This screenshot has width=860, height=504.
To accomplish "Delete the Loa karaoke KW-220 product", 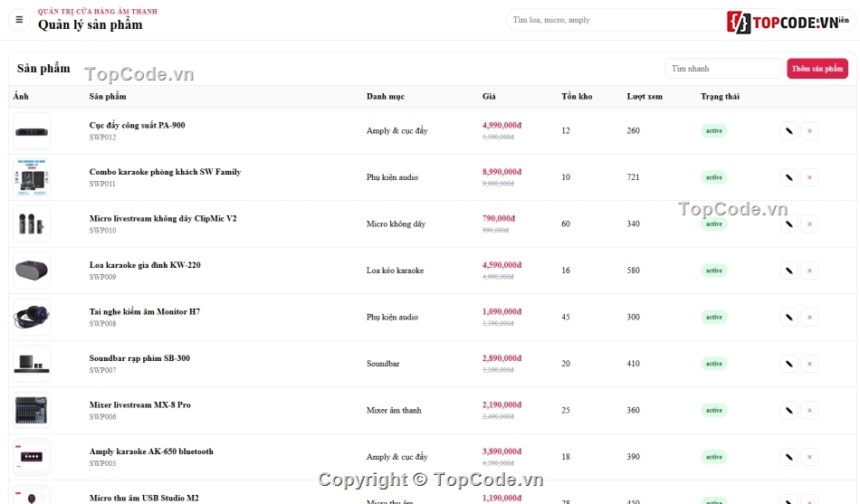I will pyautogui.click(x=809, y=271).
